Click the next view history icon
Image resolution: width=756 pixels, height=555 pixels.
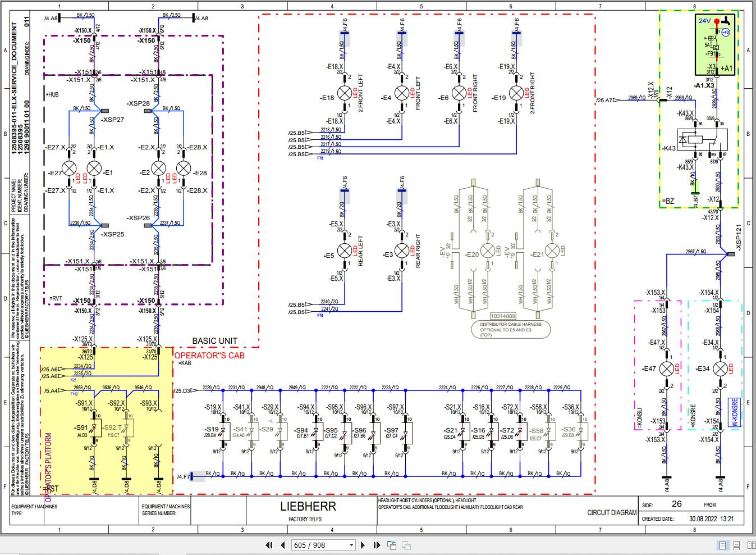[x=406, y=545]
